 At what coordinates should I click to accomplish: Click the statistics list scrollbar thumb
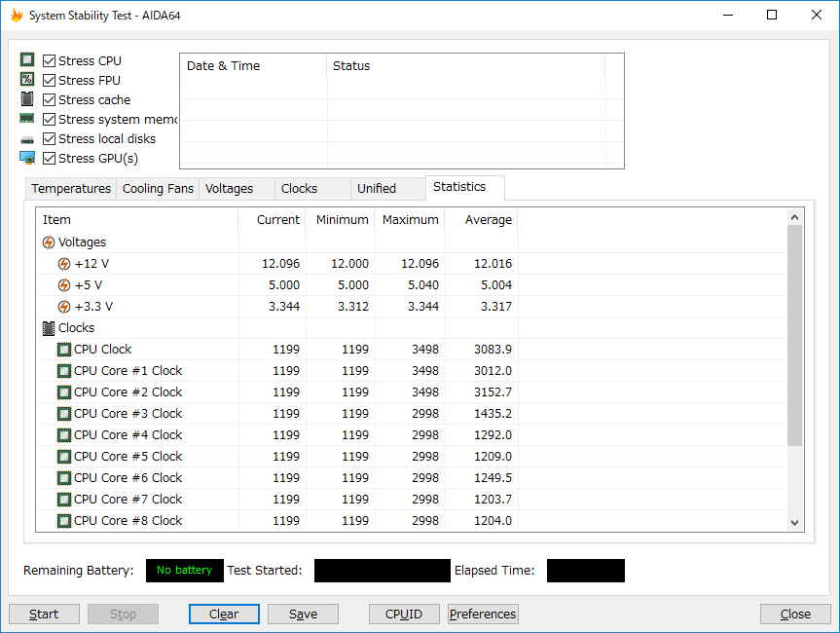795,336
